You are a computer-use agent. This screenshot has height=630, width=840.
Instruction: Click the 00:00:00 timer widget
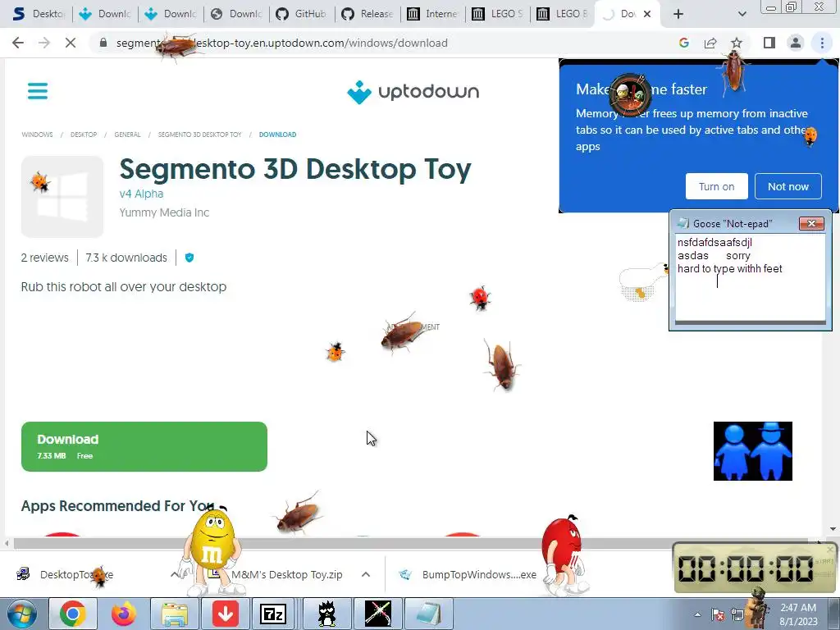[754, 568]
